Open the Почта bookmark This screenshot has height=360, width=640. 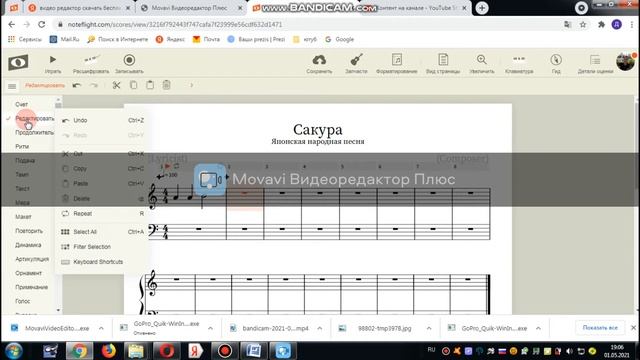coord(207,39)
